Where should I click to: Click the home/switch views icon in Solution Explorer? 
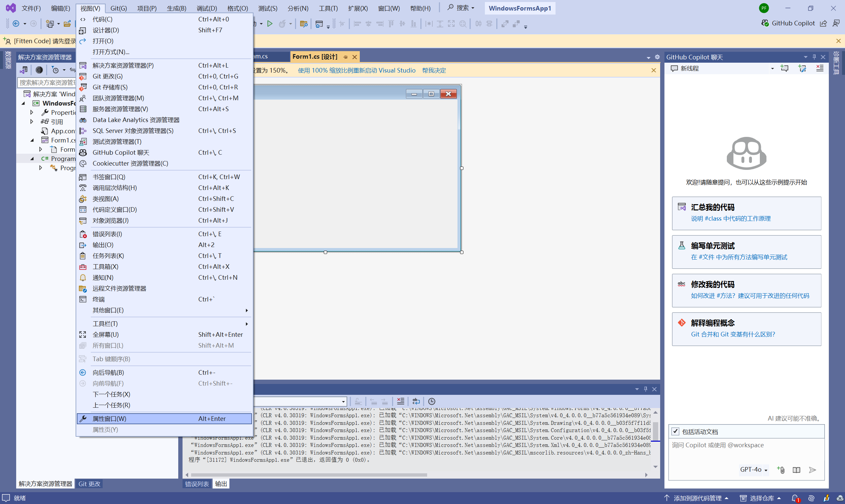pyautogui.click(x=23, y=70)
